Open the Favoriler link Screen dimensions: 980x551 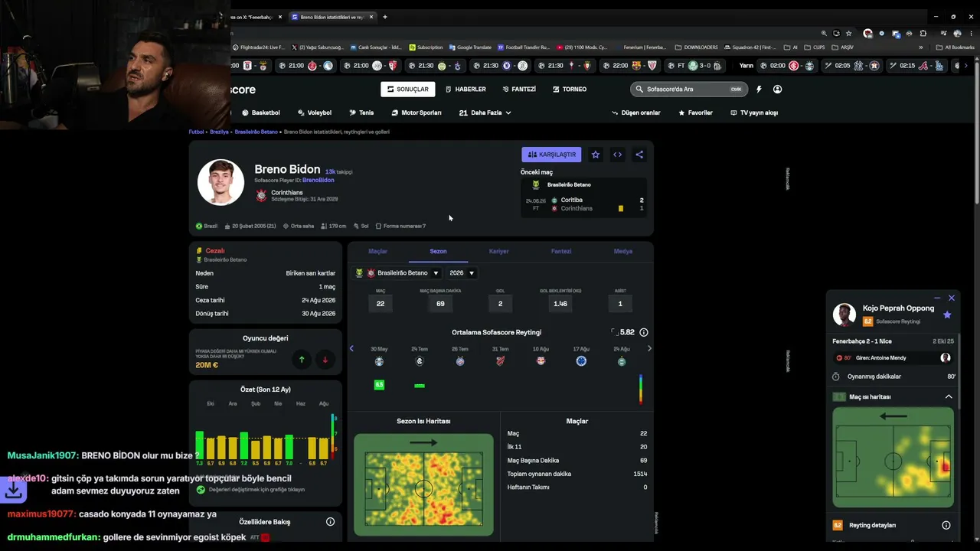[695, 112]
